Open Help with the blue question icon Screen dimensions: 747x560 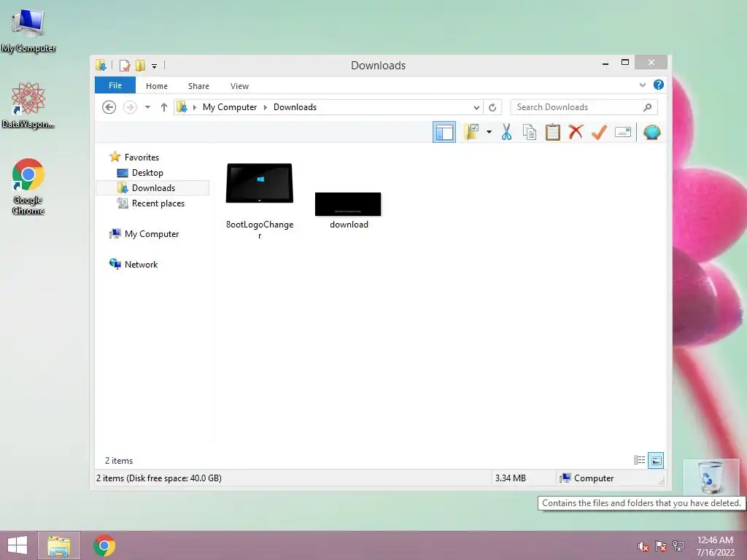[x=659, y=85]
